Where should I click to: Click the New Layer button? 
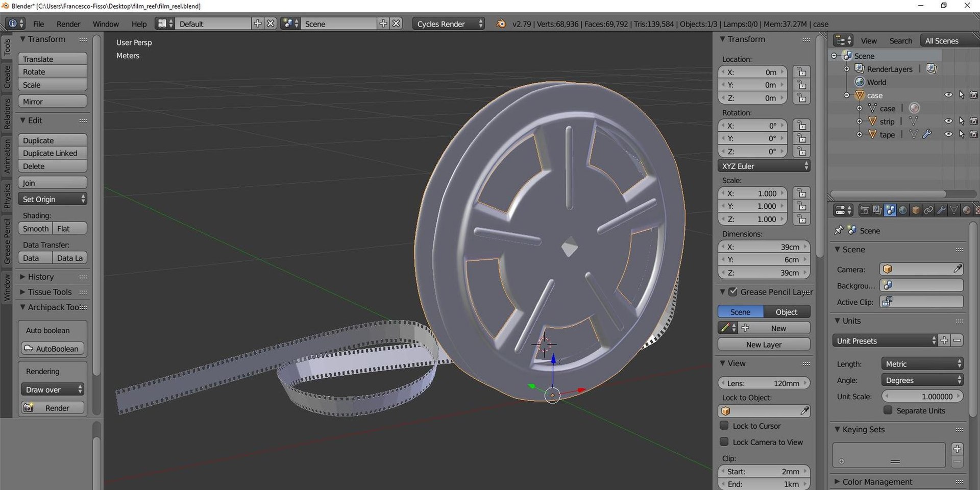point(764,345)
